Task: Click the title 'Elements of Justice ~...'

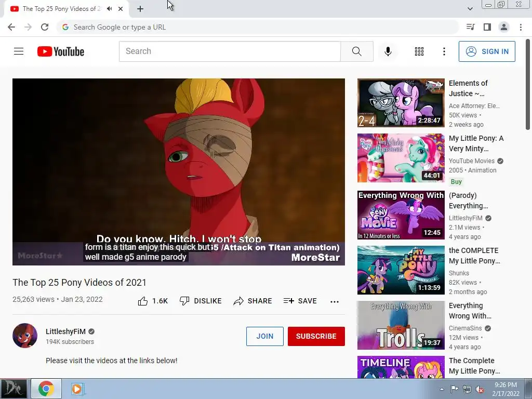Action: coord(468,88)
